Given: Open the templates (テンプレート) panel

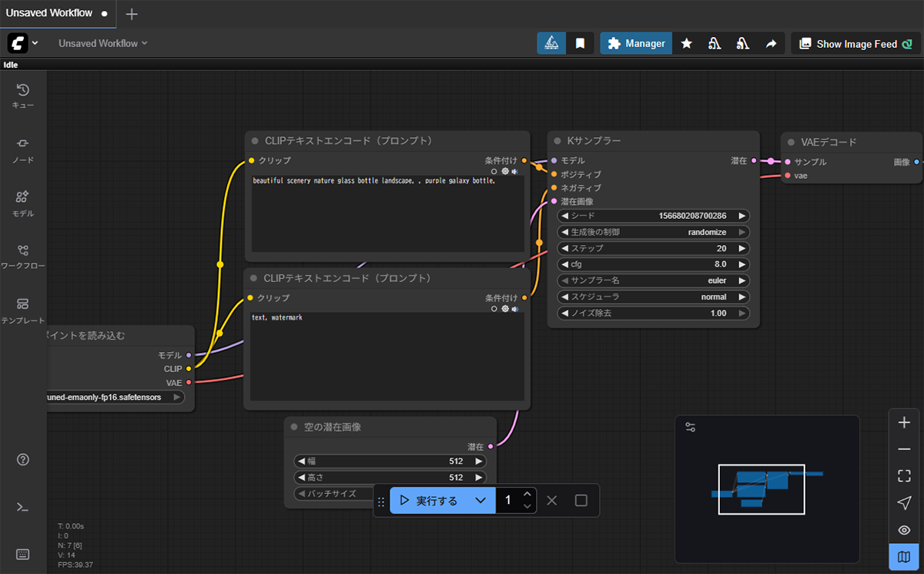Looking at the screenshot, I should point(23,310).
